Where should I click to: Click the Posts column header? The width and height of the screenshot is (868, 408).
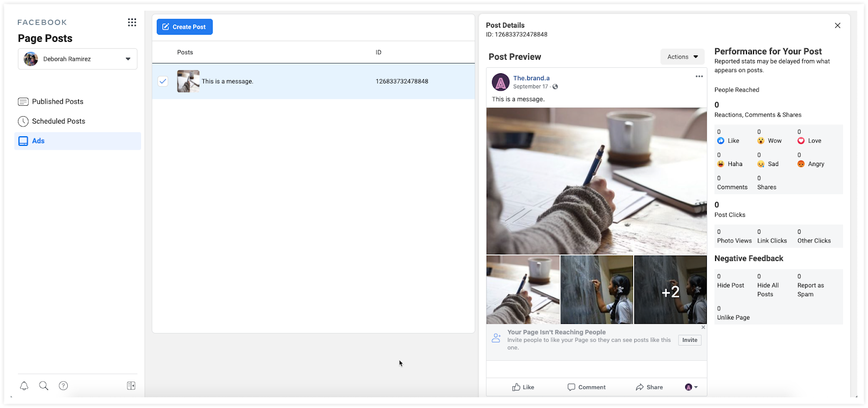(185, 53)
